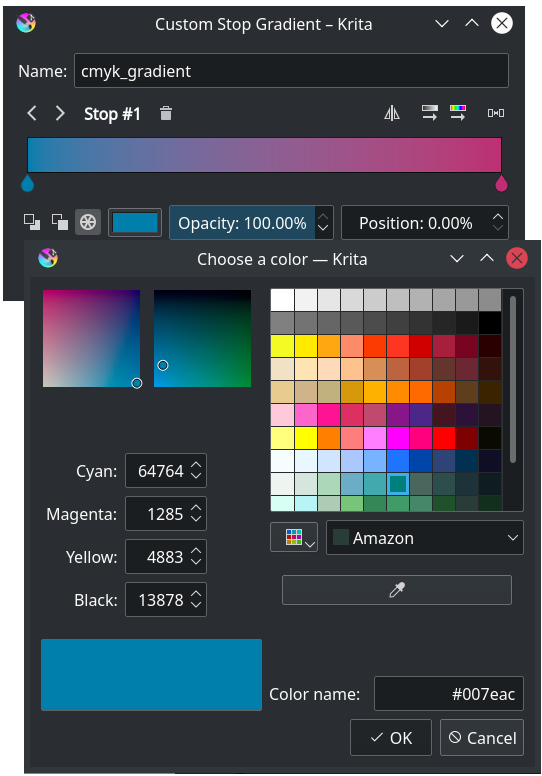Click the Krita icon in Custom Stop Gradient titlebar
542x776 pixels.
click(x=26, y=23)
